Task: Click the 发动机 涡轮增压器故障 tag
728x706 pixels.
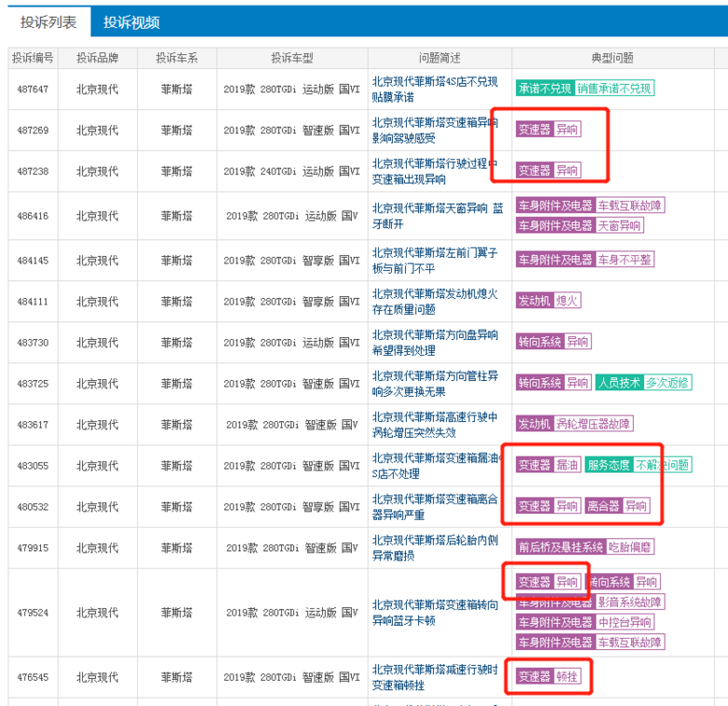Action: (x=575, y=424)
